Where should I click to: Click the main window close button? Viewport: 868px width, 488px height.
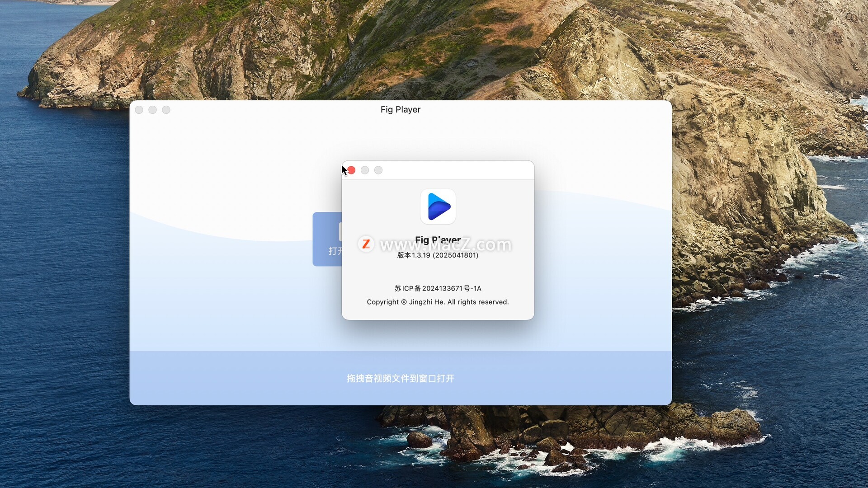tap(139, 110)
